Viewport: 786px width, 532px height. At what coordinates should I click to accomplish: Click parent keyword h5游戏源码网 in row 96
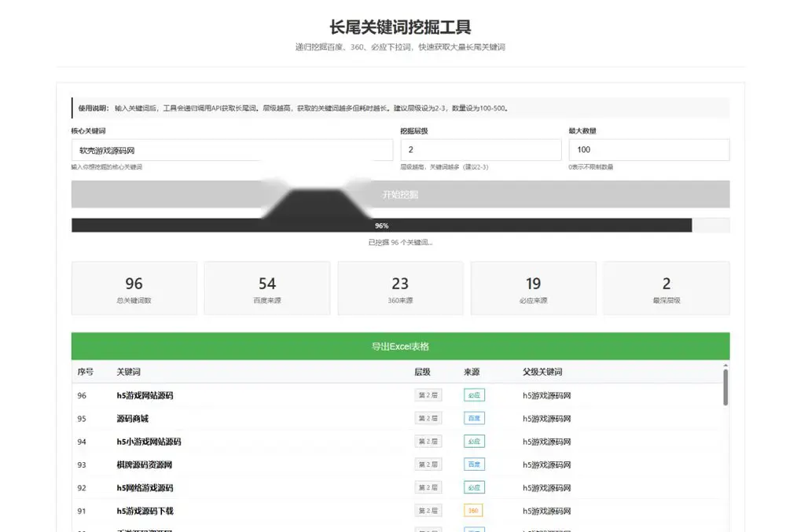(x=547, y=395)
